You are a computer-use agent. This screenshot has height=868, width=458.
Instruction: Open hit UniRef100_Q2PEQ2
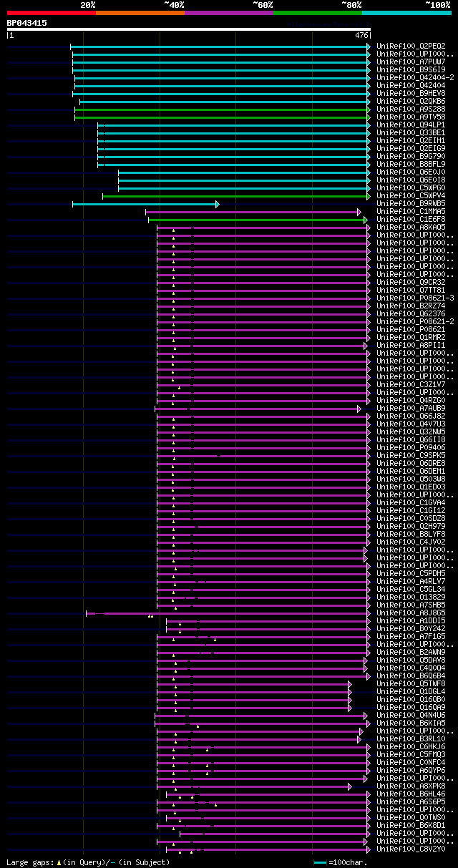[x=411, y=46]
